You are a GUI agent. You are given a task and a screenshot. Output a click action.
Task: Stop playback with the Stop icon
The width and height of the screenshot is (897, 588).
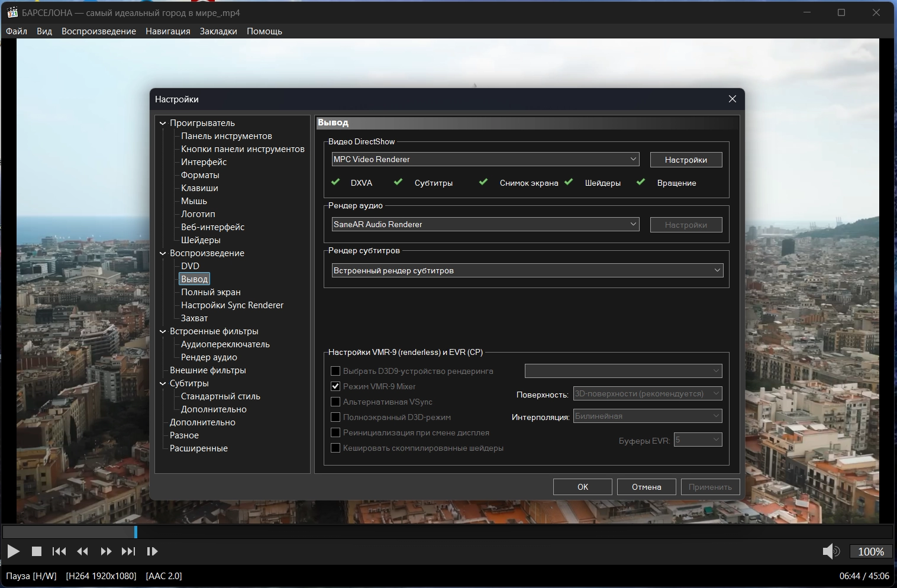pos(36,551)
